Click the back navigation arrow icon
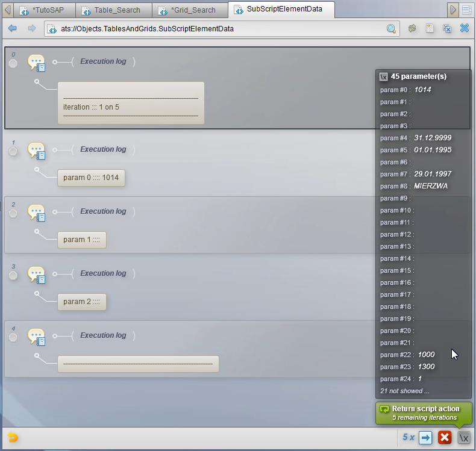This screenshot has height=451, width=476. (x=13, y=28)
